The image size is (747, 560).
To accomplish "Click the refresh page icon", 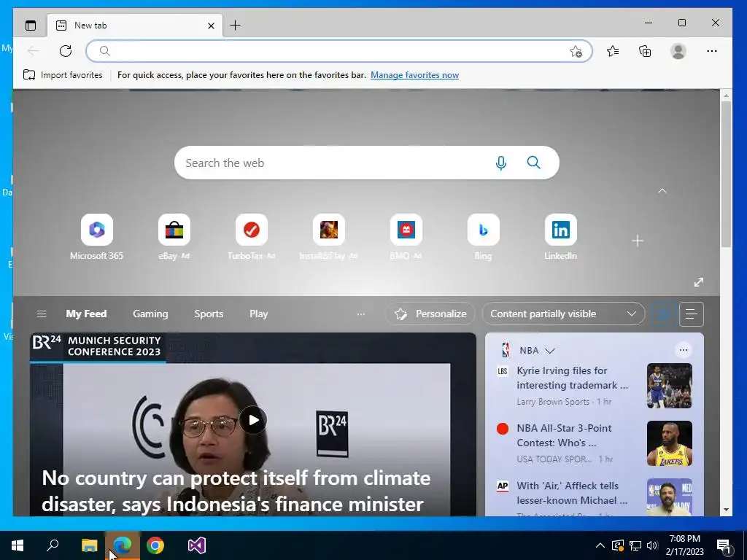I will (66, 51).
